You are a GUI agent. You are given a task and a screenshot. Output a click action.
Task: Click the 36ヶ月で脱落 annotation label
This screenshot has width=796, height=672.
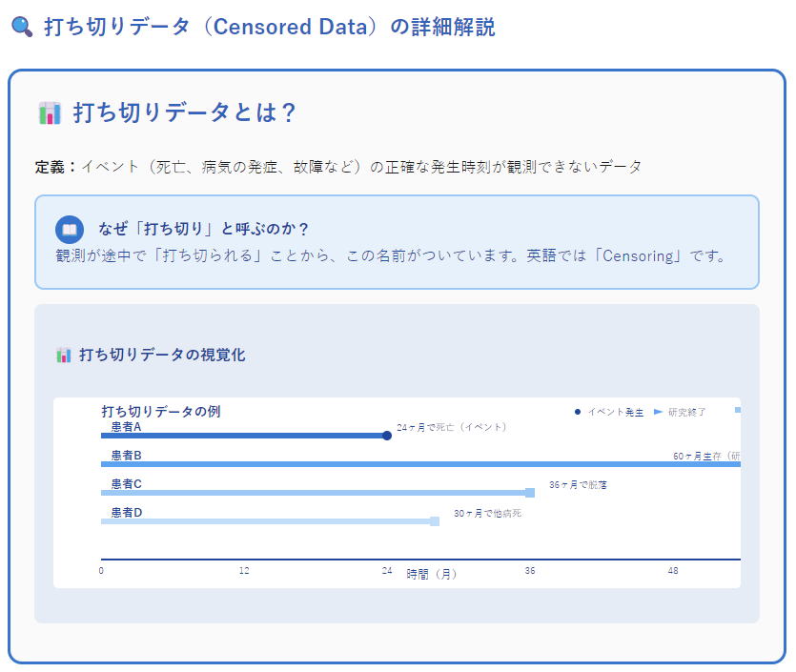[578, 484]
